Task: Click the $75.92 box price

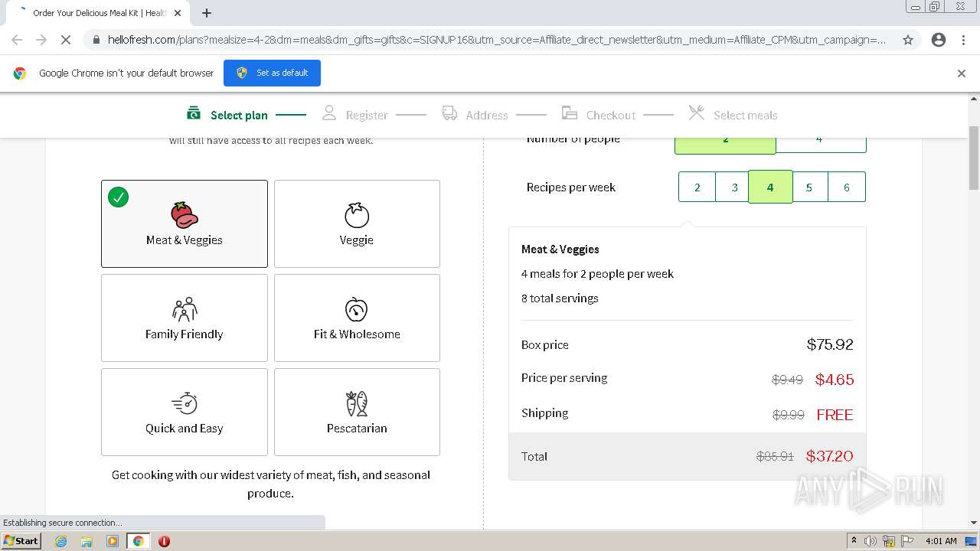Action: (x=830, y=344)
